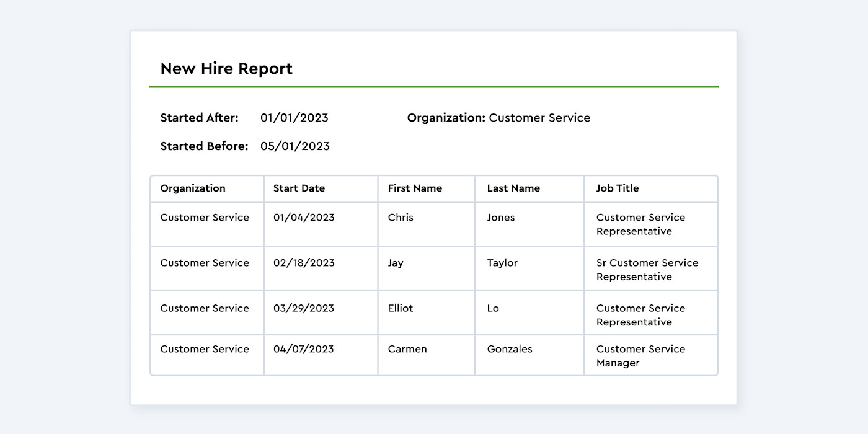
Task: Select the 03/29/2023 start date cell
Action: pos(304,308)
